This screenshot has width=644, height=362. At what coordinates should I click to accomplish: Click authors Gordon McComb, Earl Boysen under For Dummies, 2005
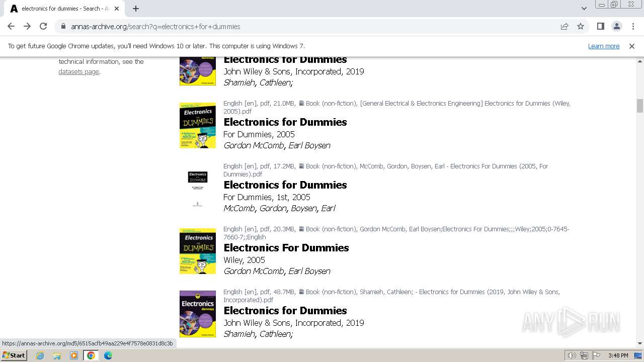pyautogui.click(x=277, y=145)
